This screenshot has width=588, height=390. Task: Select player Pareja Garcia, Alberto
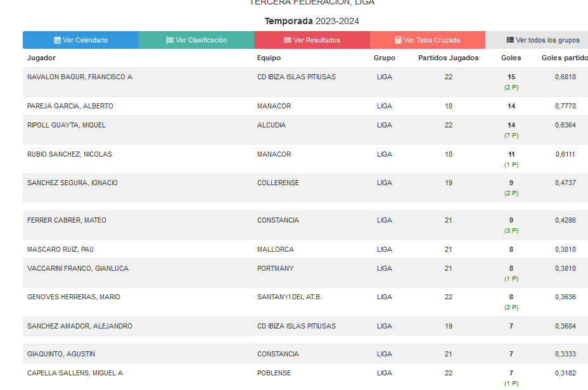70,106
